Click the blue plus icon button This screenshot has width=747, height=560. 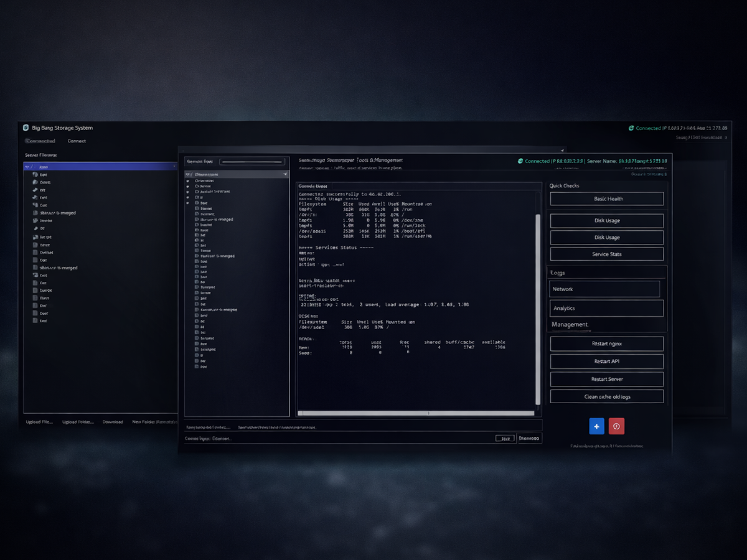tap(596, 426)
